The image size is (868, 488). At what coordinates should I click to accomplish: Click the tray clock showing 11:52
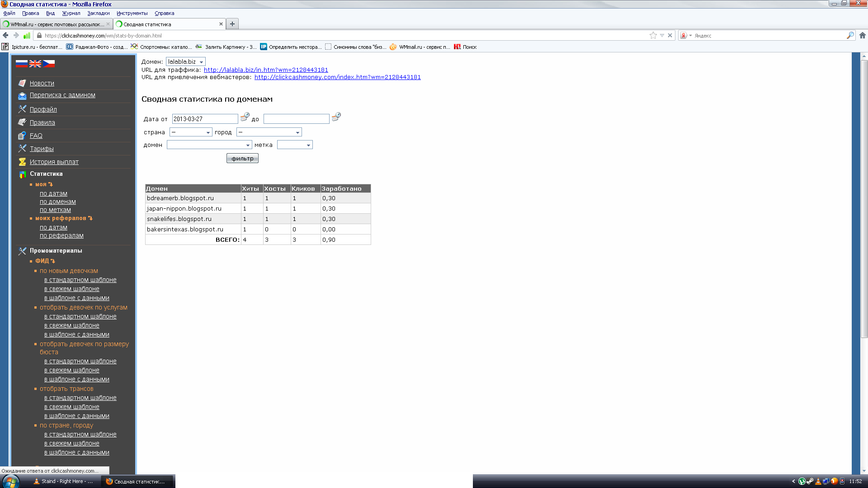pyautogui.click(x=855, y=481)
